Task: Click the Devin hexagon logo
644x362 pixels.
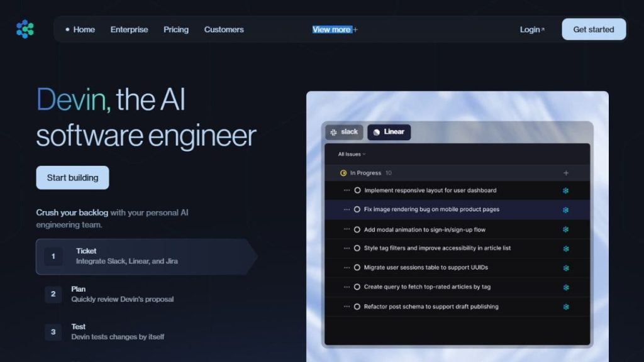Action: coord(25,29)
